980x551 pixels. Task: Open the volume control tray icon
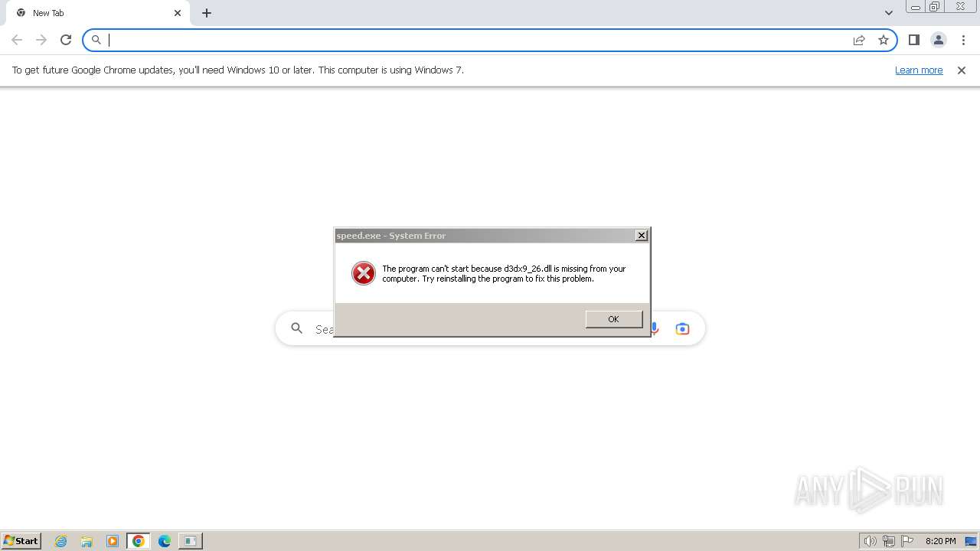[x=870, y=541]
